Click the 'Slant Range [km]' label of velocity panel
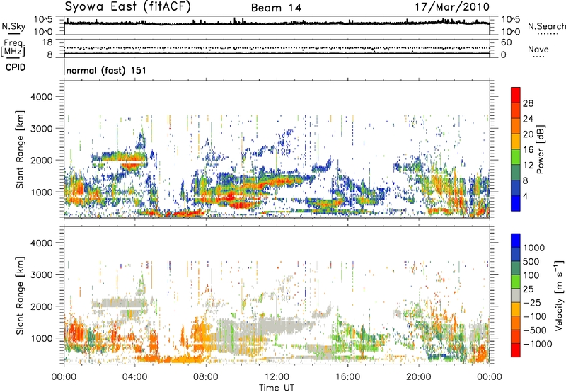This screenshot has width=566, height=392. [x=21, y=296]
